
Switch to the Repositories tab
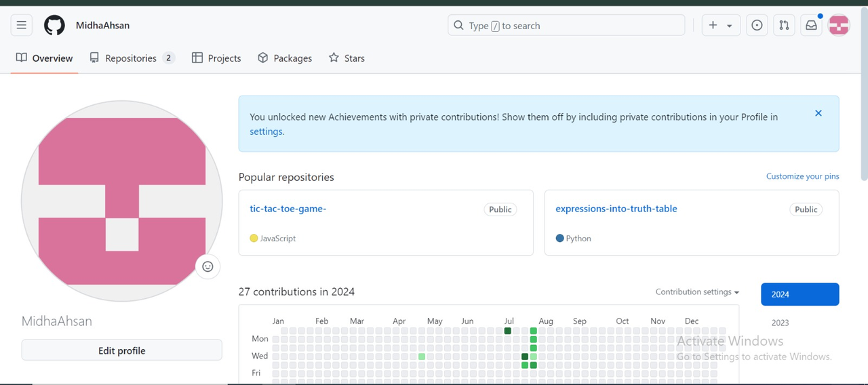click(132, 58)
